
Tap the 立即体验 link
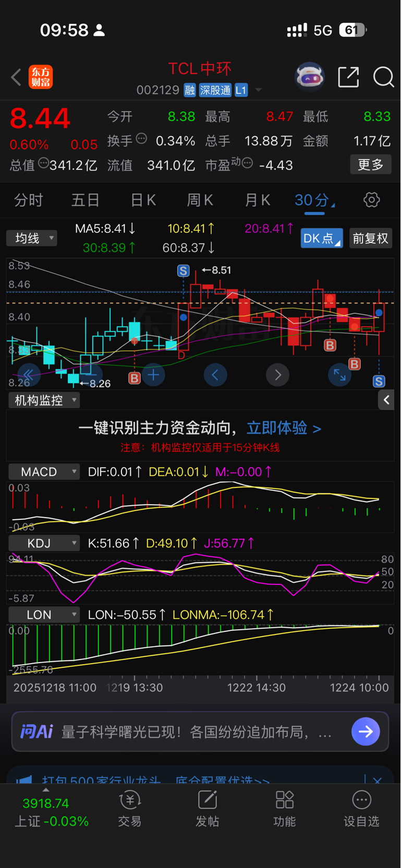(x=284, y=428)
